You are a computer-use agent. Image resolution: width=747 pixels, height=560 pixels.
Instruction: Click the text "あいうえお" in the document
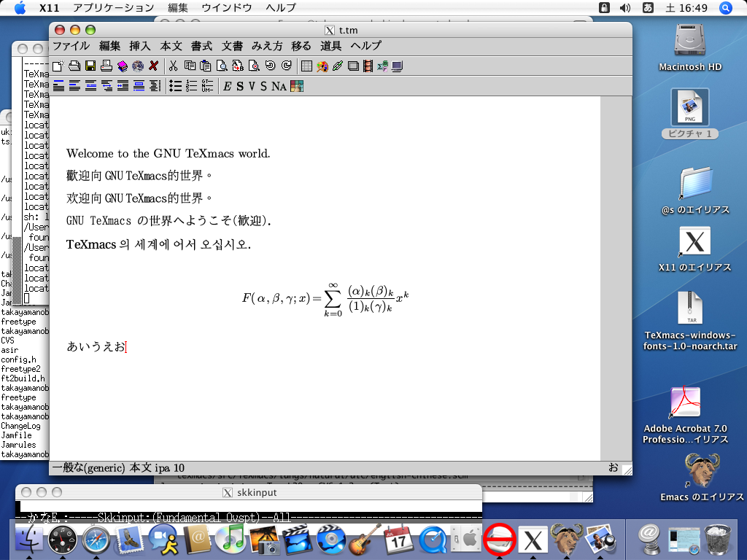[x=96, y=346]
